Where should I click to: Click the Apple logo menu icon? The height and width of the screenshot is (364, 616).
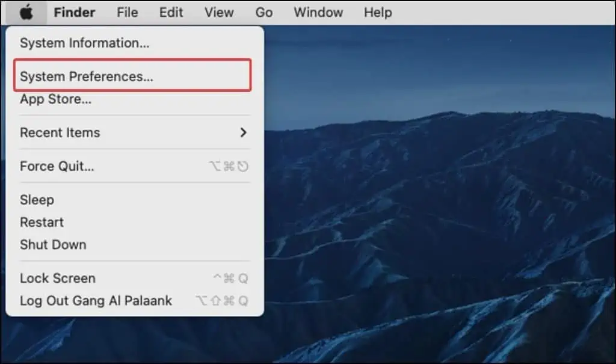pyautogui.click(x=26, y=12)
